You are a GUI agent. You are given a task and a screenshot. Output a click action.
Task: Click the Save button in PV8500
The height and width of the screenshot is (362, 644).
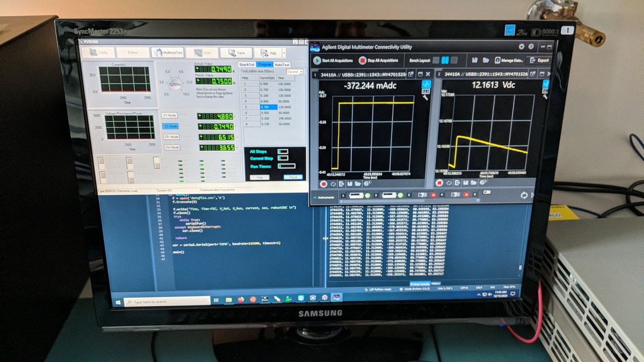[236, 53]
